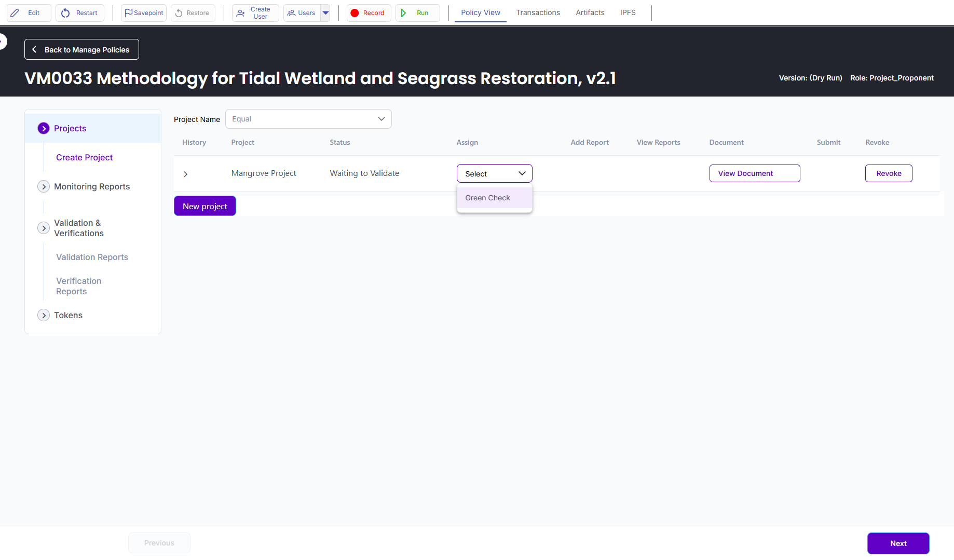Open Create Project in sidebar
Image resolution: width=954 pixels, height=560 pixels.
[x=84, y=157]
